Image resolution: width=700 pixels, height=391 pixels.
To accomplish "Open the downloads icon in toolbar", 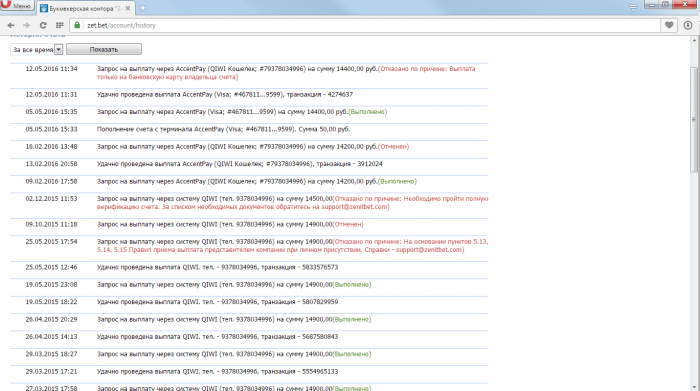I will (688, 25).
